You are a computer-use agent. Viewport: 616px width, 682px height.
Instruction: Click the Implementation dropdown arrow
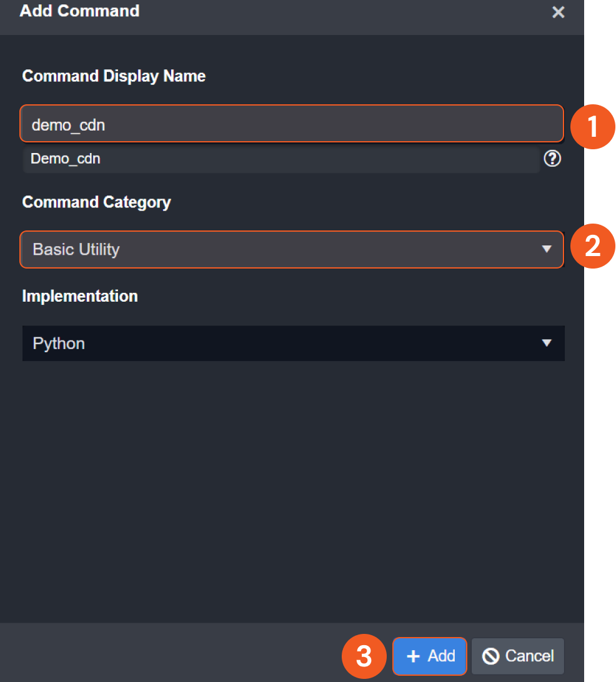point(547,343)
